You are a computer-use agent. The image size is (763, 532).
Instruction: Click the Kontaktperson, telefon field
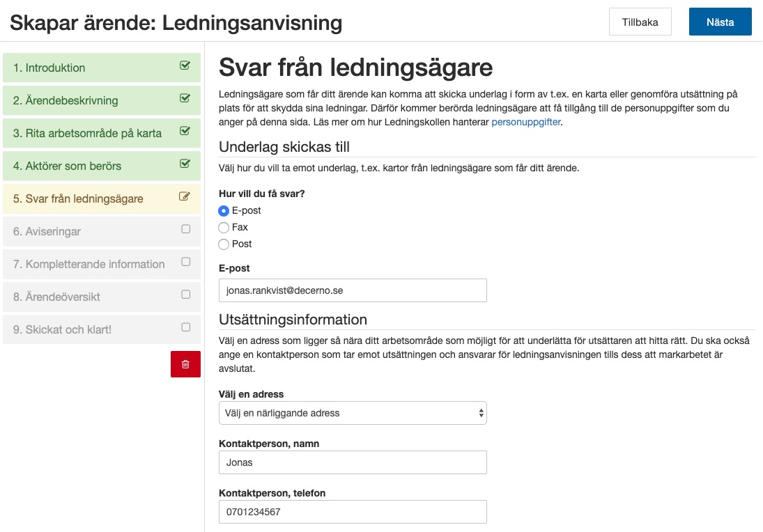click(353, 512)
